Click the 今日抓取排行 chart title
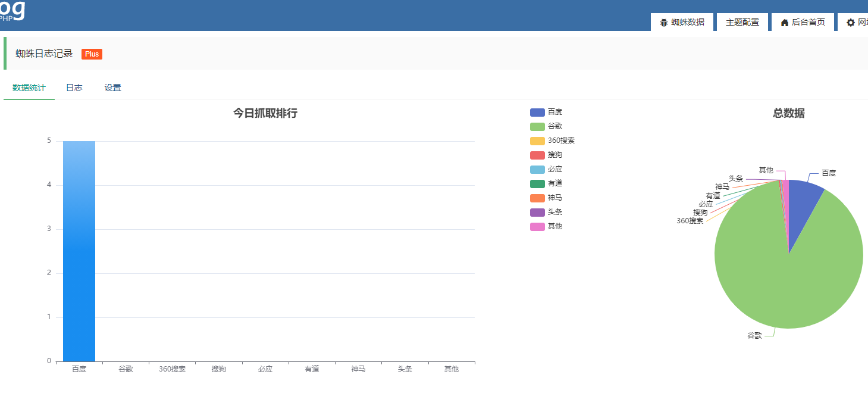This screenshot has height=412, width=868. (265, 113)
